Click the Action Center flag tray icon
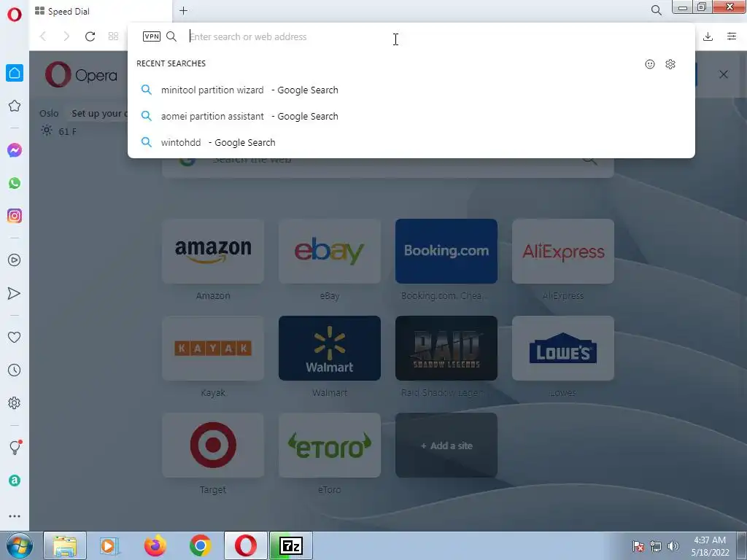This screenshot has height=560, width=747. click(638, 546)
